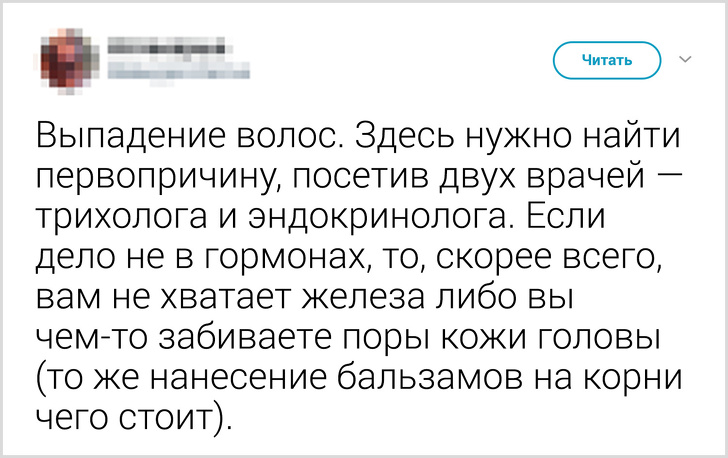The height and width of the screenshot is (458, 728).
Task: Click the word 'корни' in the tweet
Action: [x=628, y=378]
